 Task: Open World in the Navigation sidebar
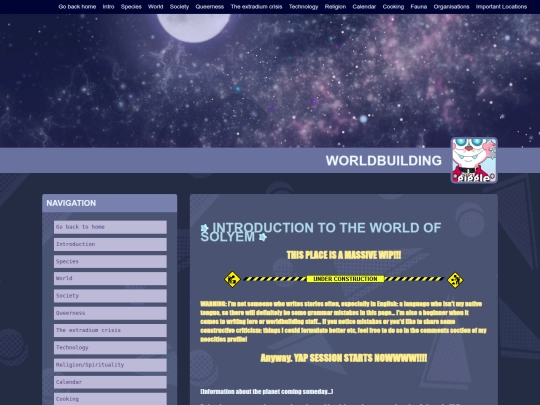pyautogui.click(x=110, y=278)
